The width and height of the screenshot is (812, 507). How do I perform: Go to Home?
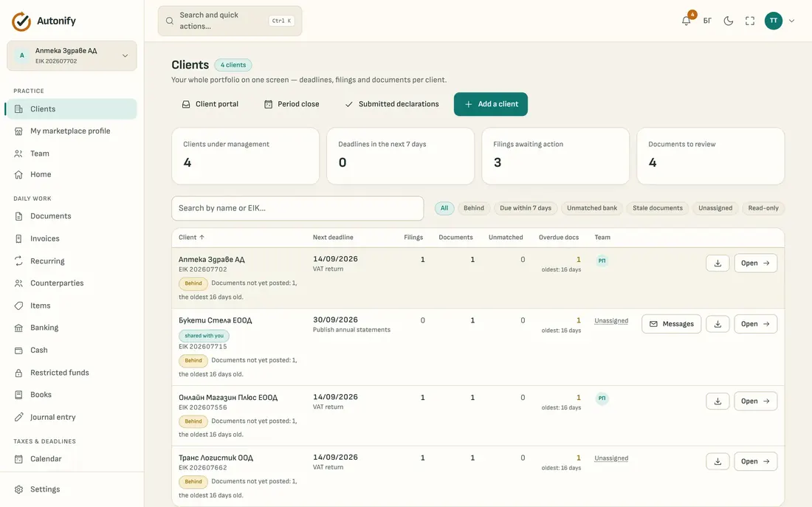click(x=72, y=174)
